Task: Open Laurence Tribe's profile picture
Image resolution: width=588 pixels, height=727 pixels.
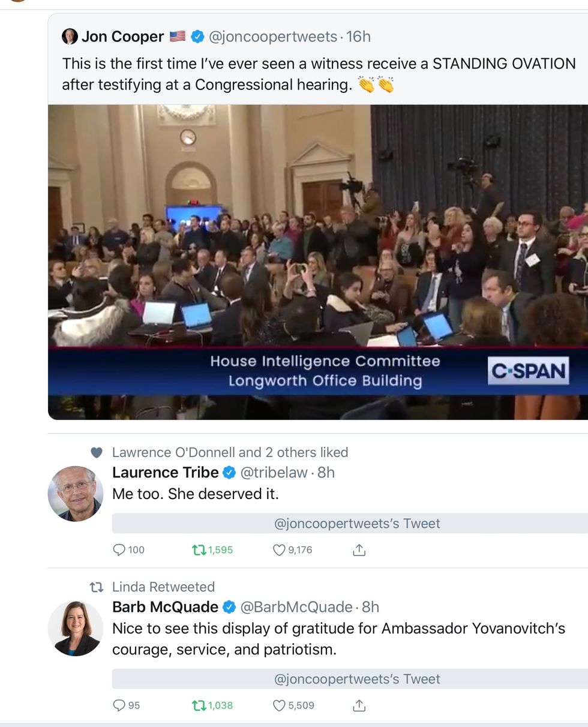Action: [x=76, y=493]
